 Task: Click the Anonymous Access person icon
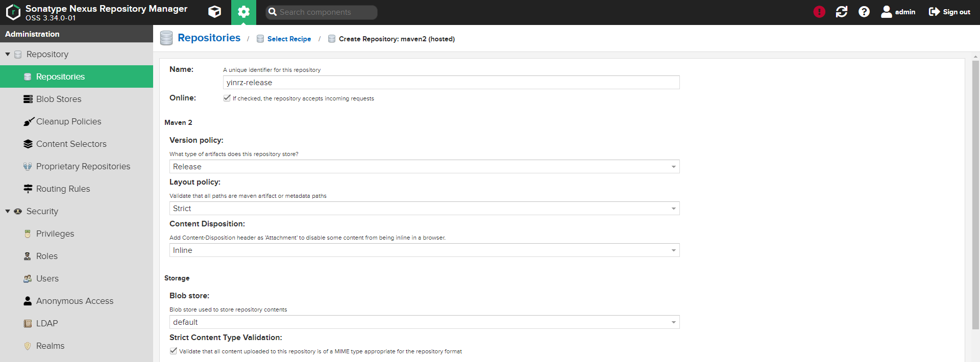point(28,301)
